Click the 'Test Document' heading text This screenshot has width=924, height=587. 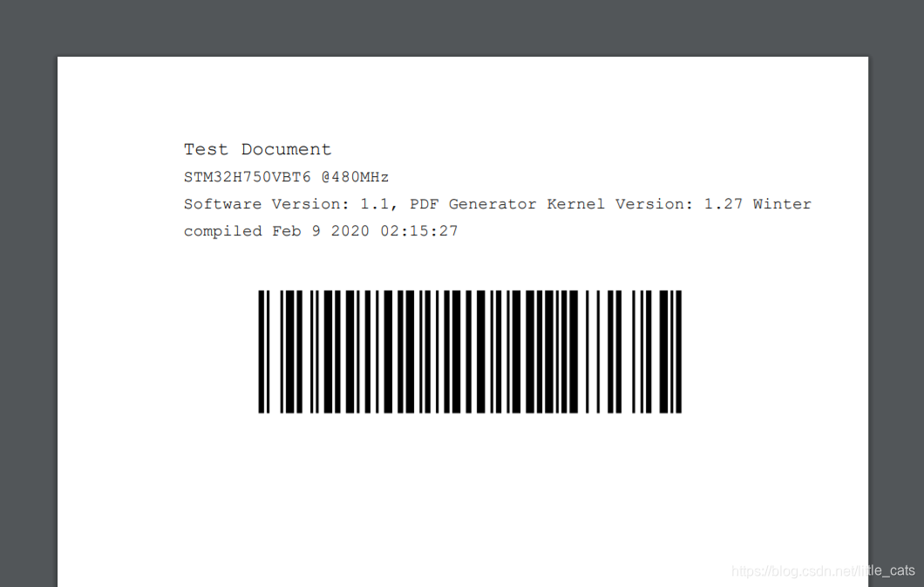[257, 149]
